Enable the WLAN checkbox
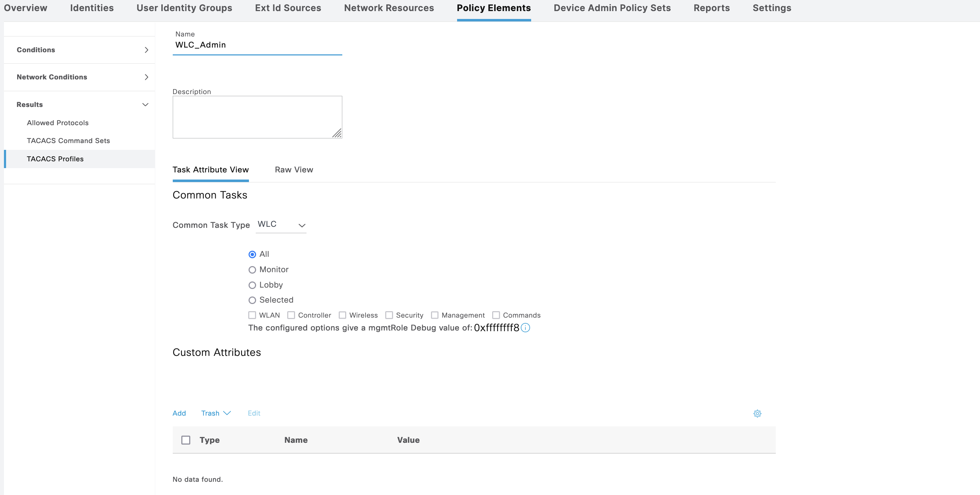The width and height of the screenshot is (980, 495). click(x=252, y=315)
